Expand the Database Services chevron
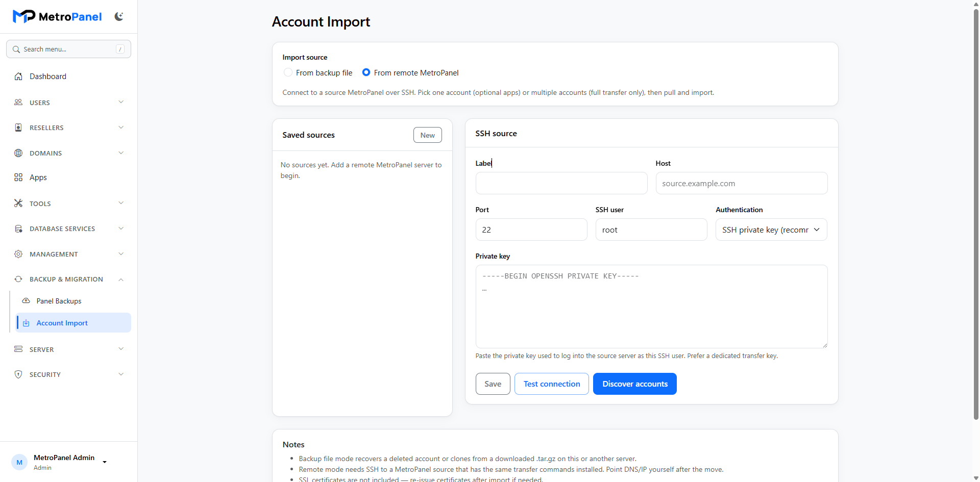980x482 pixels. coord(121,229)
